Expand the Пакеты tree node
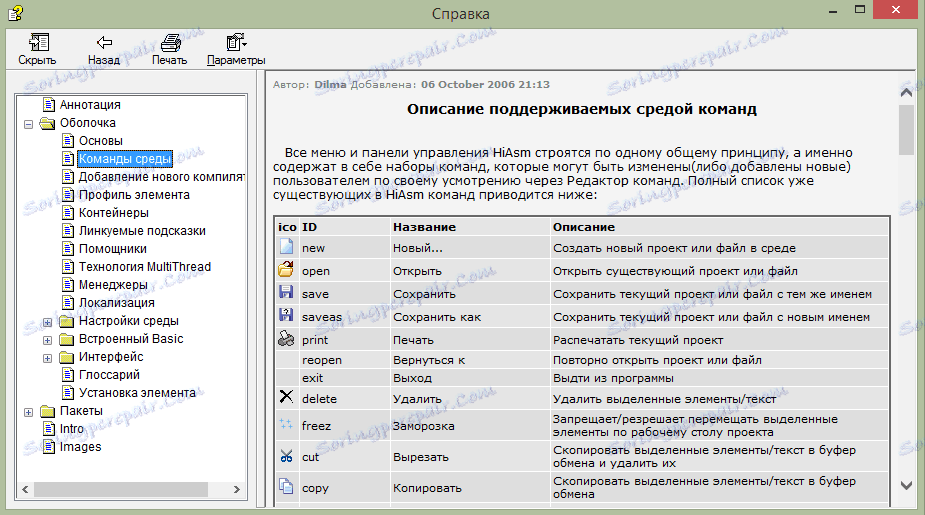 (x=28, y=412)
